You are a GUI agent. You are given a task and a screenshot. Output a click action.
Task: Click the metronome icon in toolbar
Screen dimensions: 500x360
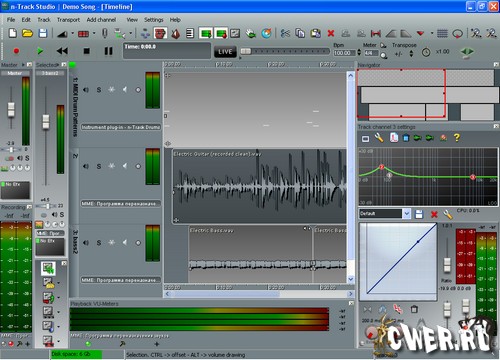[176, 33]
